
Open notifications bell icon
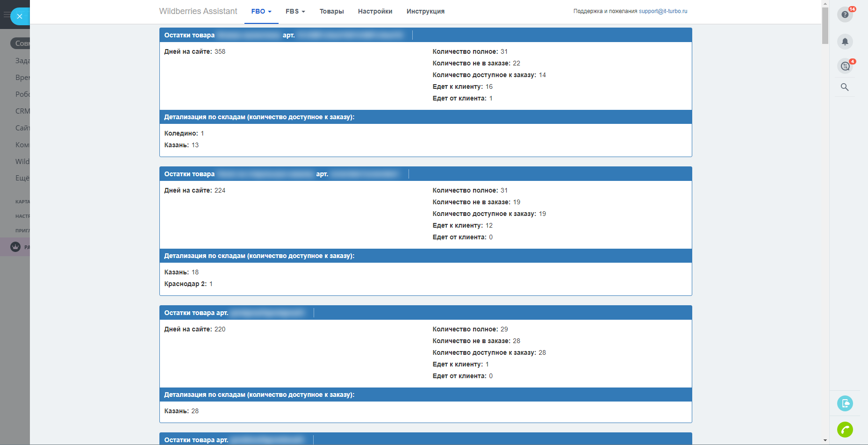[845, 42]
